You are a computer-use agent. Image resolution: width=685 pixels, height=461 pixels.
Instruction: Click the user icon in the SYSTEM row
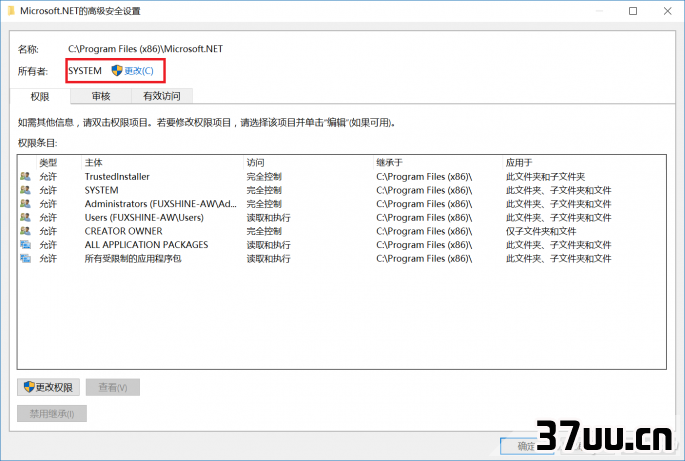25,190
